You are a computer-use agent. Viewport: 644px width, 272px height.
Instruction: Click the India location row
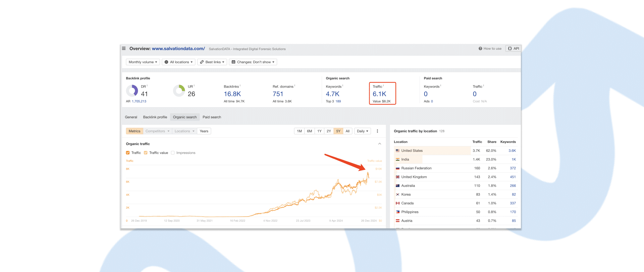click(x=455, y=160)
